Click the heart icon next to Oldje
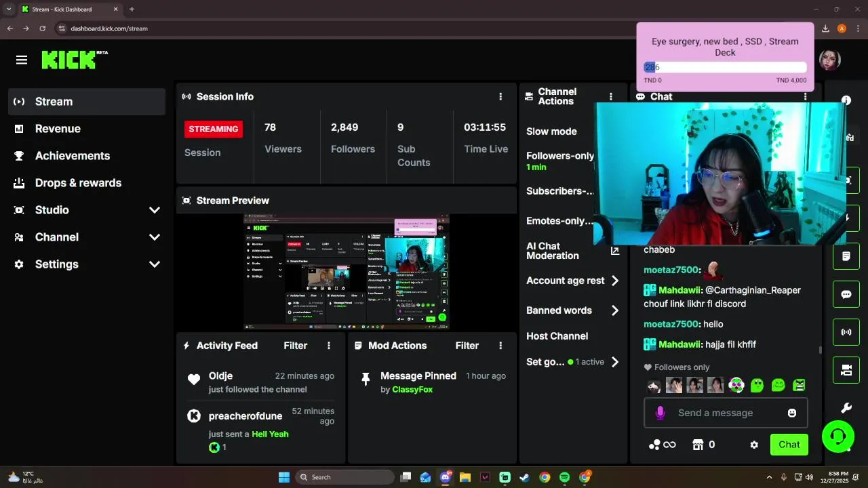 (x=194, y=380)
